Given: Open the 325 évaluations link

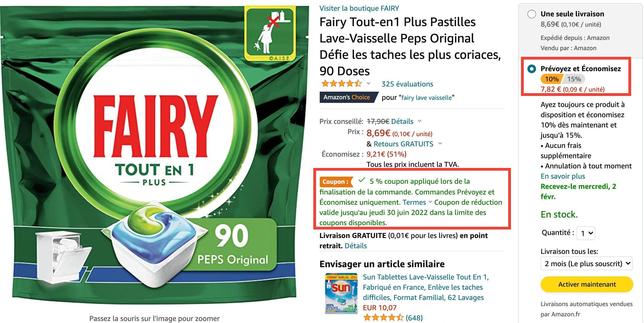Looking at the screenshot, I should (407, 84).
